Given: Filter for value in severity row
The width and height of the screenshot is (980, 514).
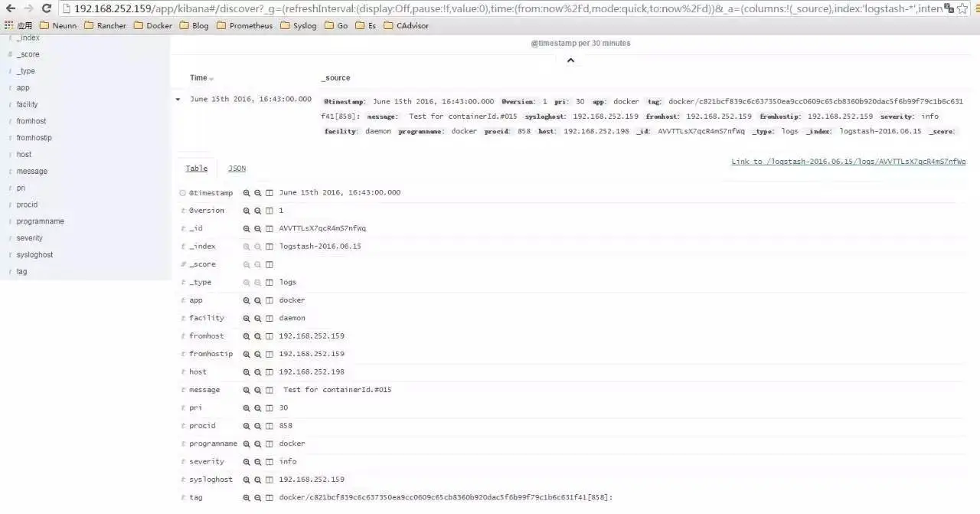Looking at the screenshot, I should 247,462.
